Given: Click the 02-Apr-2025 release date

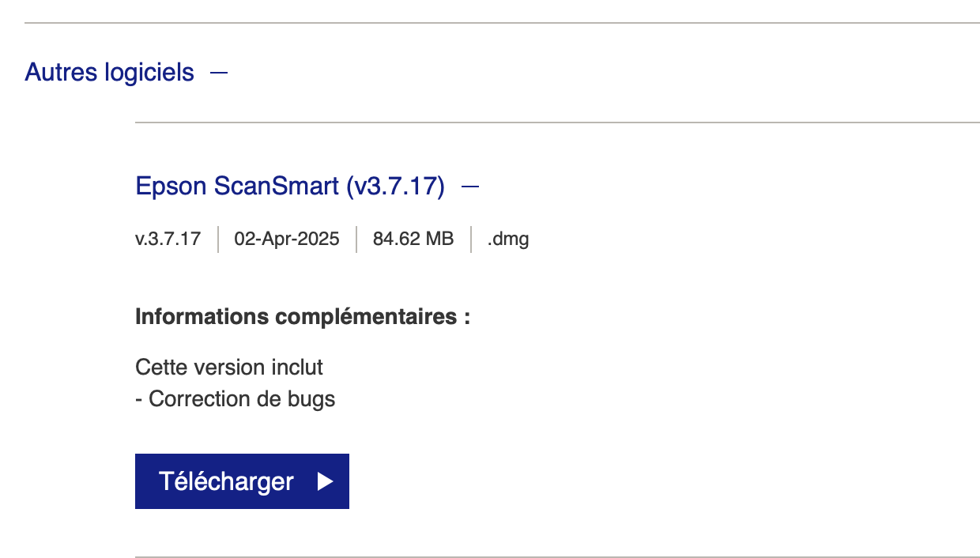Looking at the screenshot, I should (287, 239).
